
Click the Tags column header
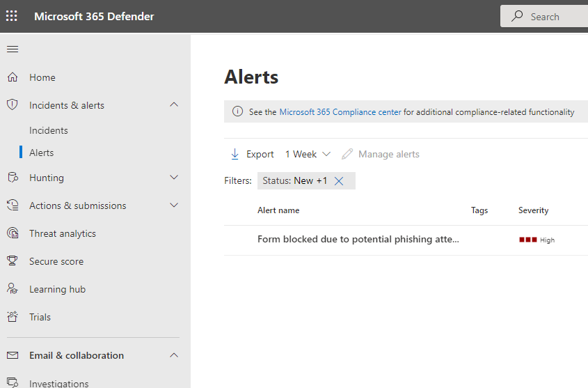(479, 210)
